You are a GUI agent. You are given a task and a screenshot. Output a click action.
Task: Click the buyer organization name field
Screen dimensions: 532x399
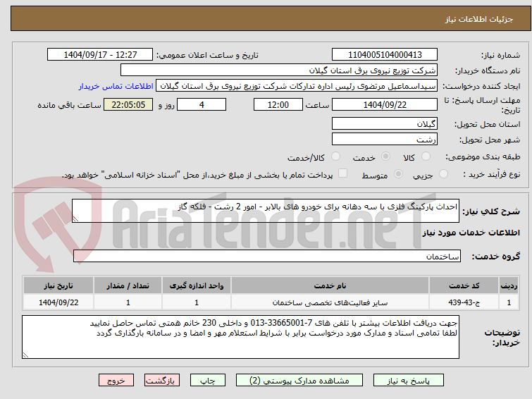click(x=279, y=70)
